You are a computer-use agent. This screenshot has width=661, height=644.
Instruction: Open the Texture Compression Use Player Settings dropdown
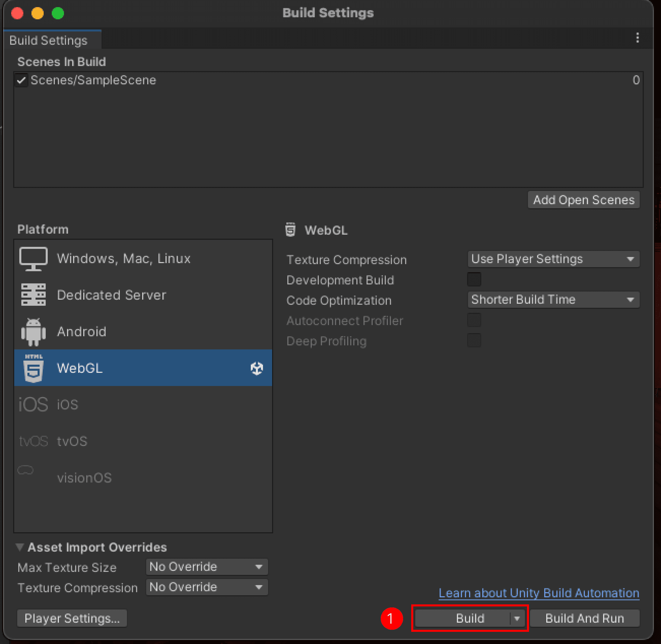pyautogui.click(x=553, y=259)
